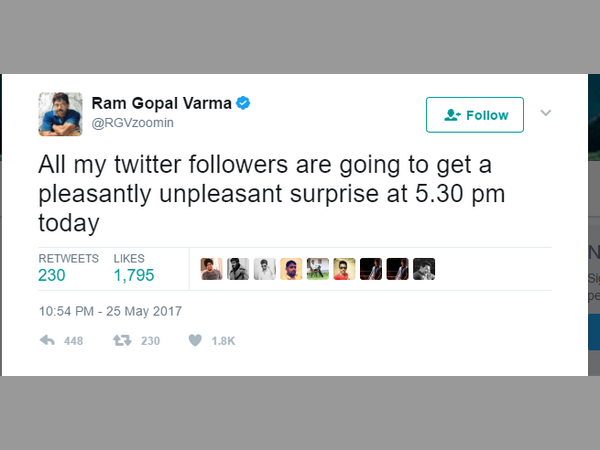Click the blue verified badge
The height and width of the screenshot is (450, 600).
coord(242,103)
